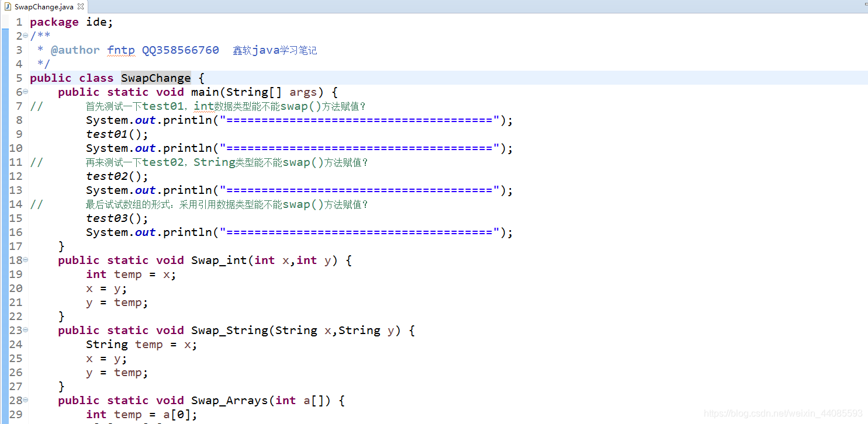Collapse the main method fold at line 6

26,92
